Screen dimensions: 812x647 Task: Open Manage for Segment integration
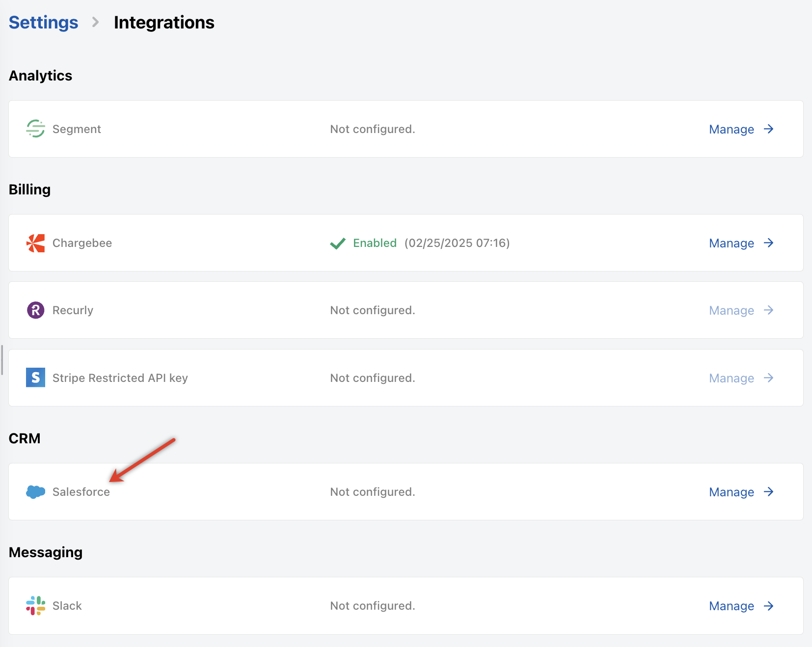coord(741,129)
